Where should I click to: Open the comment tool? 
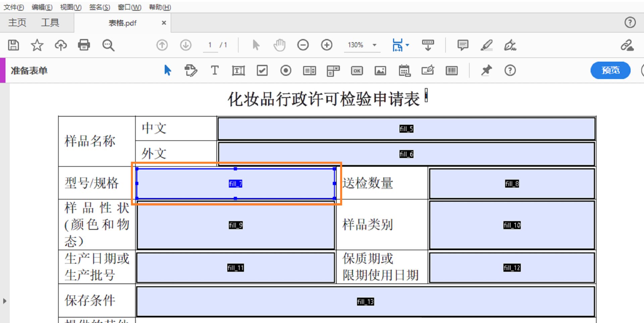click(x=463, y=45)
